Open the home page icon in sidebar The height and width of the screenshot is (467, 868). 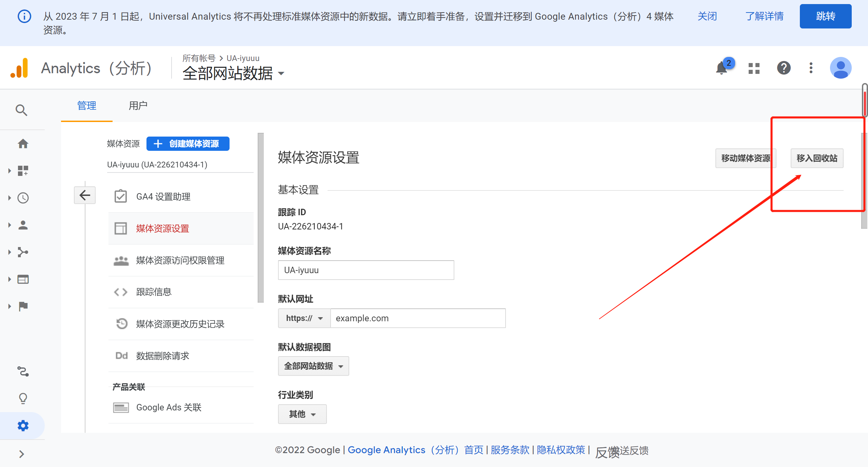pos(22,143)
